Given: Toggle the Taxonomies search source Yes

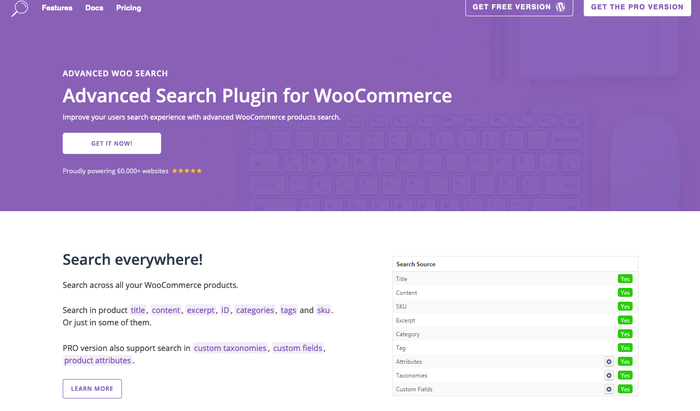Looking at the screenshot, I should click(x=625, y=375).
